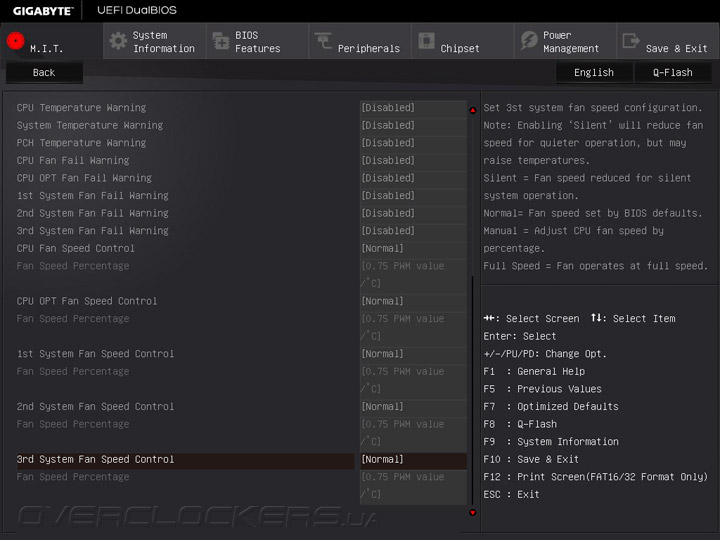Click F9 System Information help line
This screenshot has height=540, width=720.
pos(551,442)
